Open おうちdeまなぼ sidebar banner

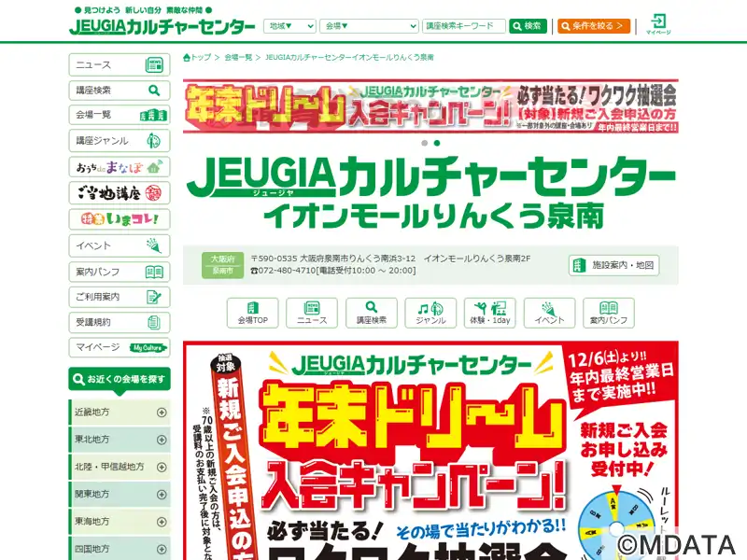point(120,167)
